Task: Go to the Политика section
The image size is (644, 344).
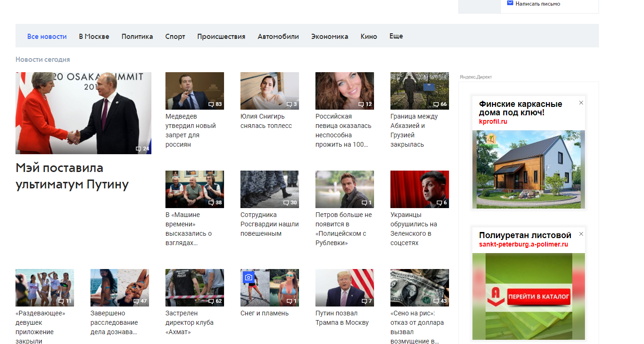Action: click(x=137, y=37)
